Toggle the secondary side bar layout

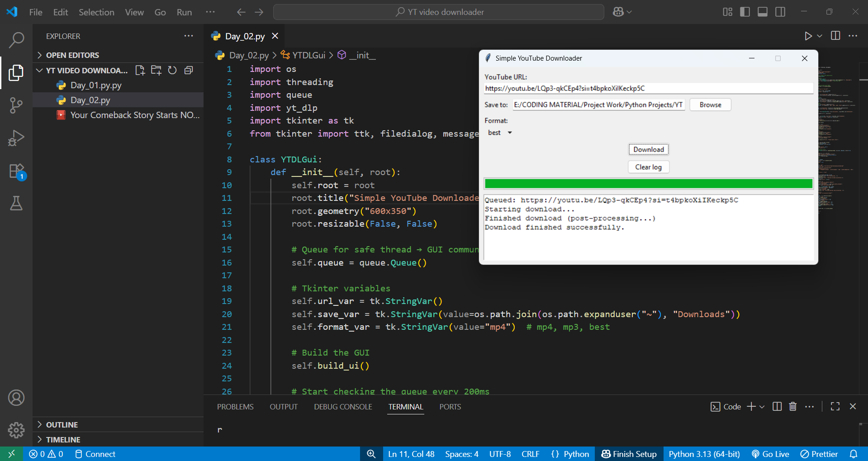pos(780,12)
